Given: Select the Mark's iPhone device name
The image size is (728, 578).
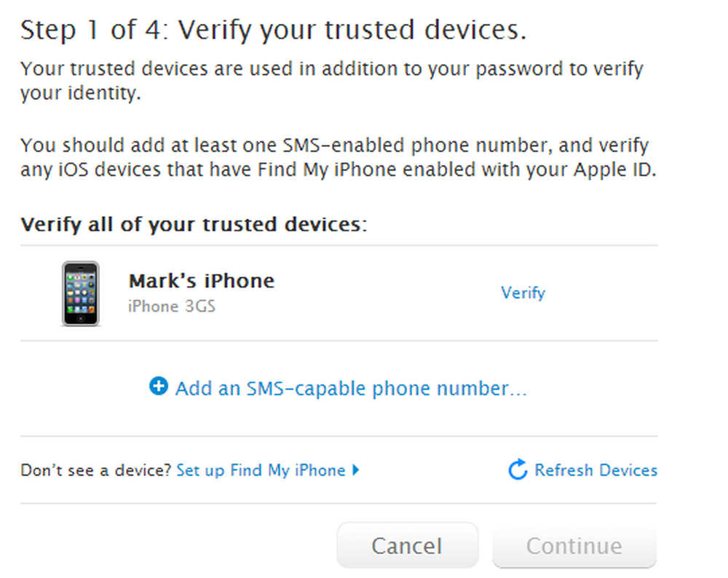Looking at the screenshot, I should click(202, 281).
